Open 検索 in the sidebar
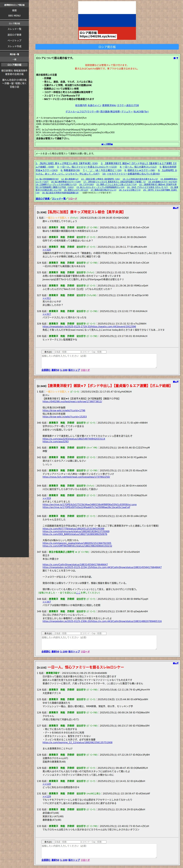Image resolution: width=183 pixels, height=868 pixels. (14, 10)
